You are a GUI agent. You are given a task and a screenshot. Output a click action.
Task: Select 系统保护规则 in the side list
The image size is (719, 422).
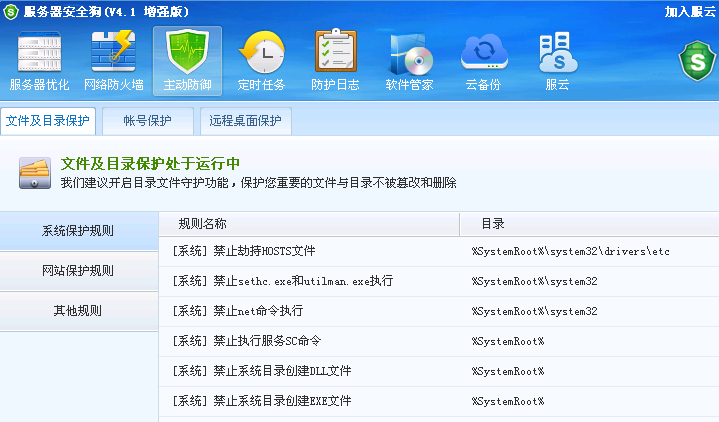tap(79, 231)
